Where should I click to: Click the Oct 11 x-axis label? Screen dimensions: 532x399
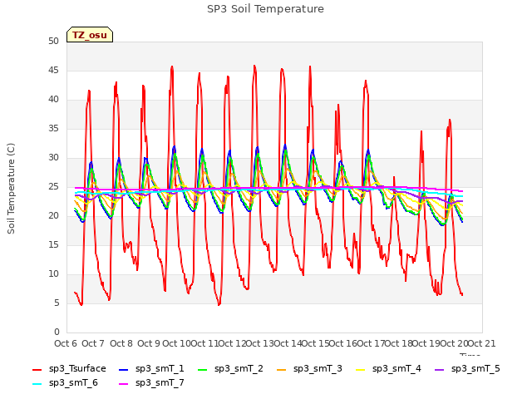click(x=204, y=343)
